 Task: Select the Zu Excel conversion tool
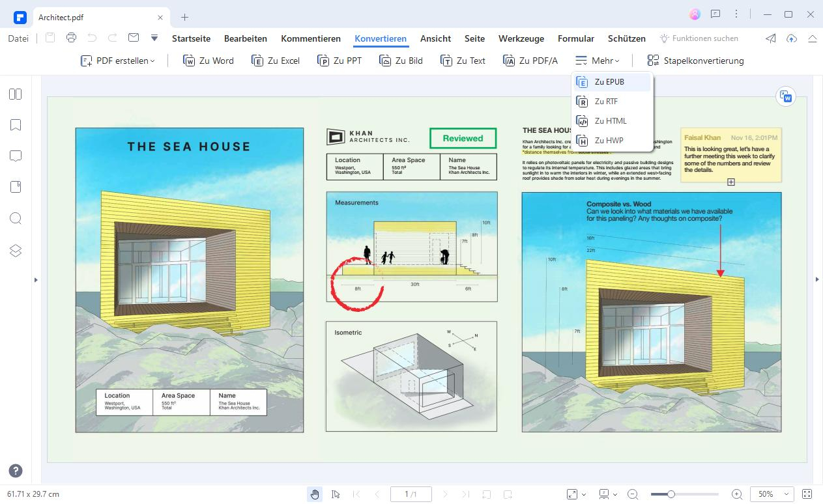pyautogui.click(x=276, y=61)
